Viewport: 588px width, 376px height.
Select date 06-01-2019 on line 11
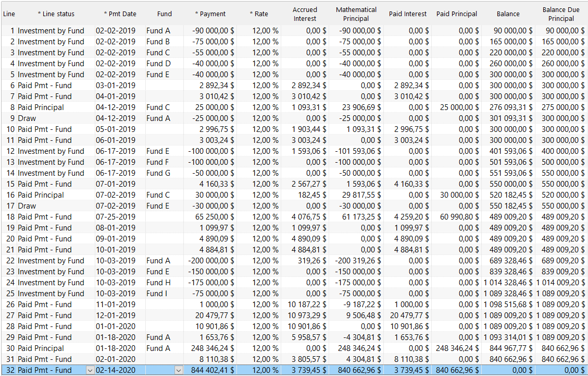coord(116,140)
